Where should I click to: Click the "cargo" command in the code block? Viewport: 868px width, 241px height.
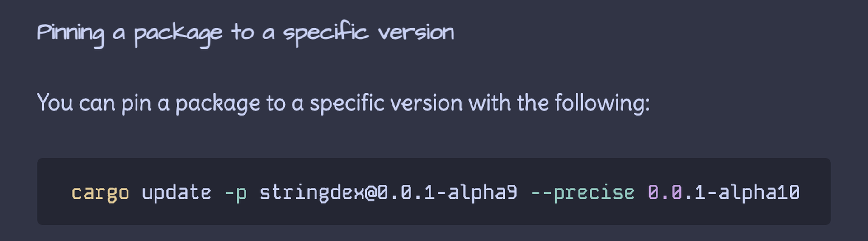tap(100, 193)
